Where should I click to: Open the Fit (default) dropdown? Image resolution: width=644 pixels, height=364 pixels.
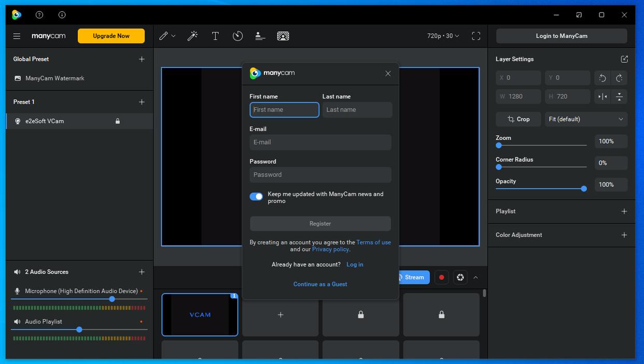pos(585,119)
